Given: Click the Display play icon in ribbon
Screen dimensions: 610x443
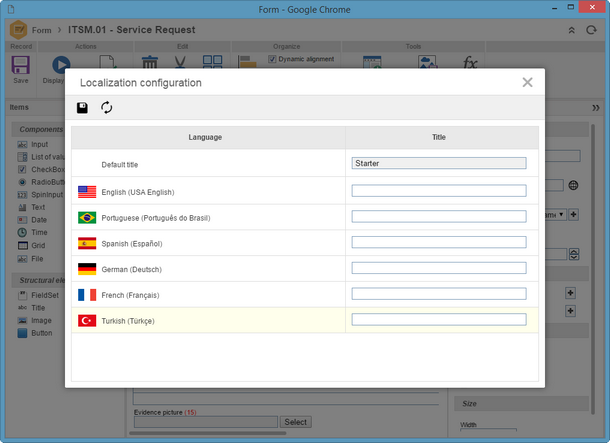Looking at the screenshot, I should (61, 64).
